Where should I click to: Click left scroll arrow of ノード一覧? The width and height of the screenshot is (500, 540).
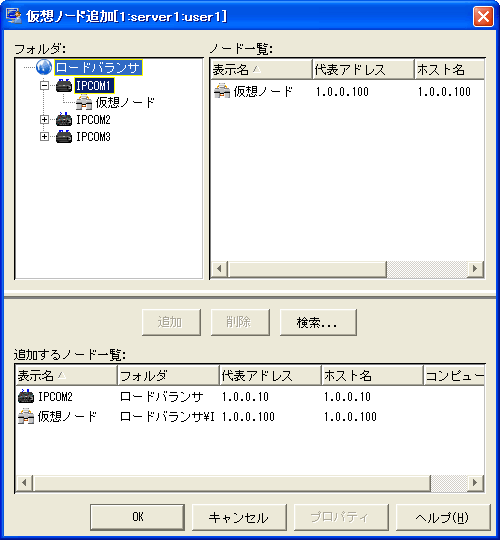click(219, 269)
